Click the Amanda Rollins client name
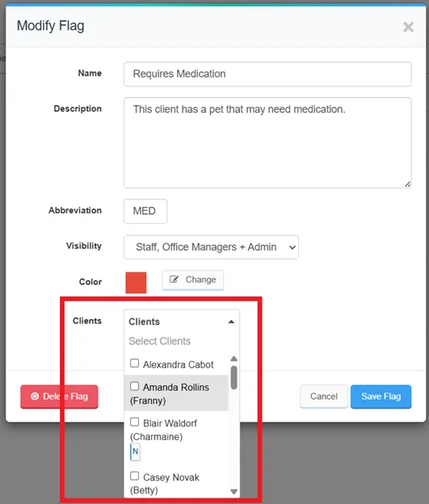The height and width of the screenshot is (504, 429). coord(176,388)
